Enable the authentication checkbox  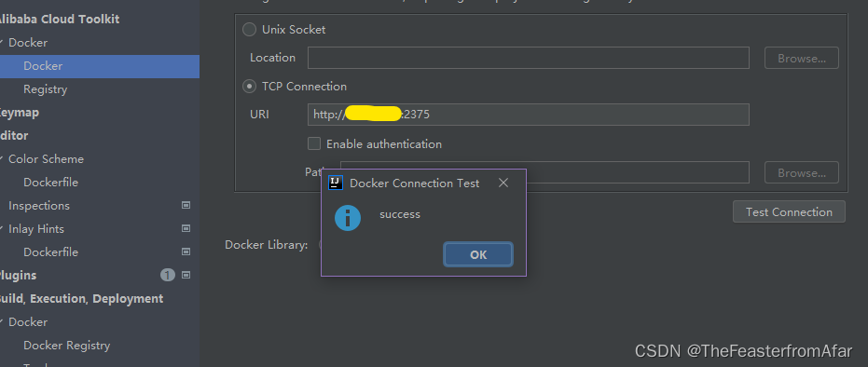(x=314, y=143)
